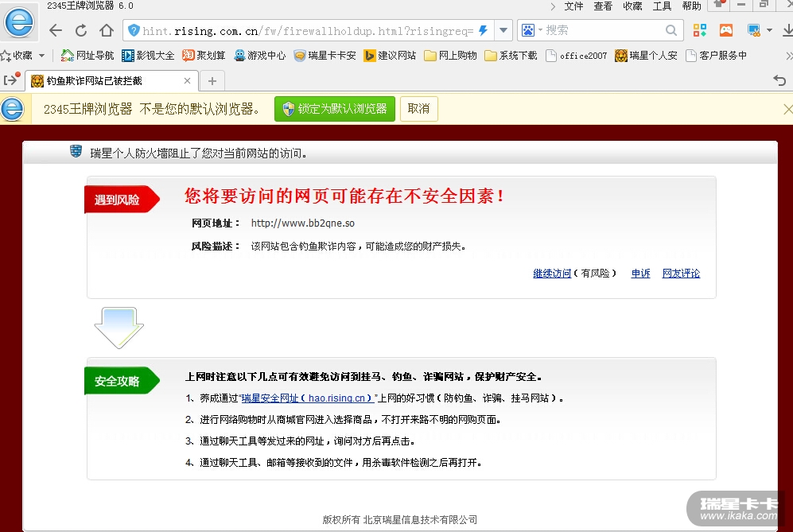This screenshot has width=793, height=532.
Task: Click the screenshot monitor tool icon
Action: pyautogui.click(x=753, y=31)
